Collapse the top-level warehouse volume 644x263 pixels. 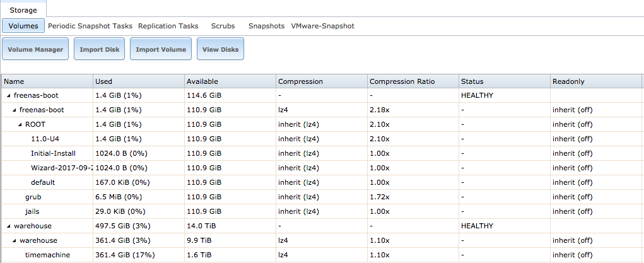[9, 226]
